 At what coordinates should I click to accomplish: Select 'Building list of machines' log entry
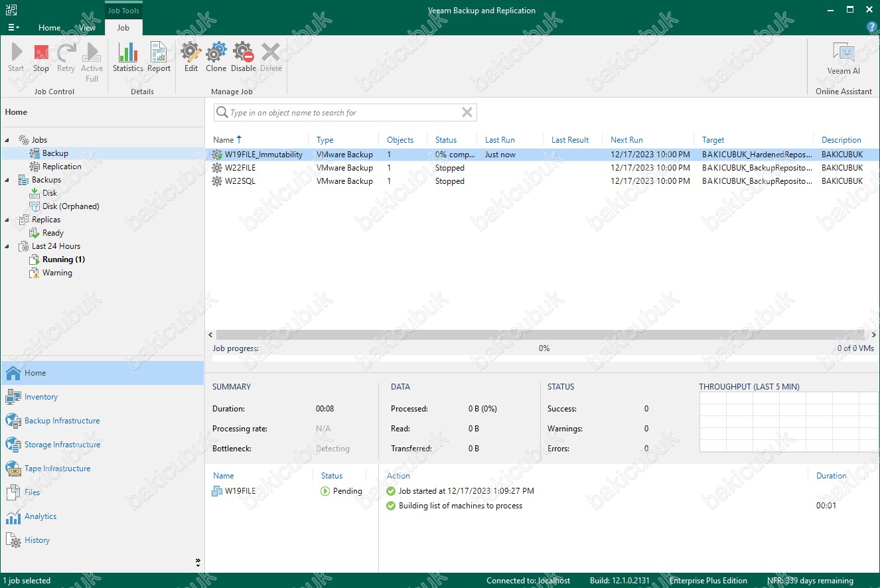pos(455,506)
